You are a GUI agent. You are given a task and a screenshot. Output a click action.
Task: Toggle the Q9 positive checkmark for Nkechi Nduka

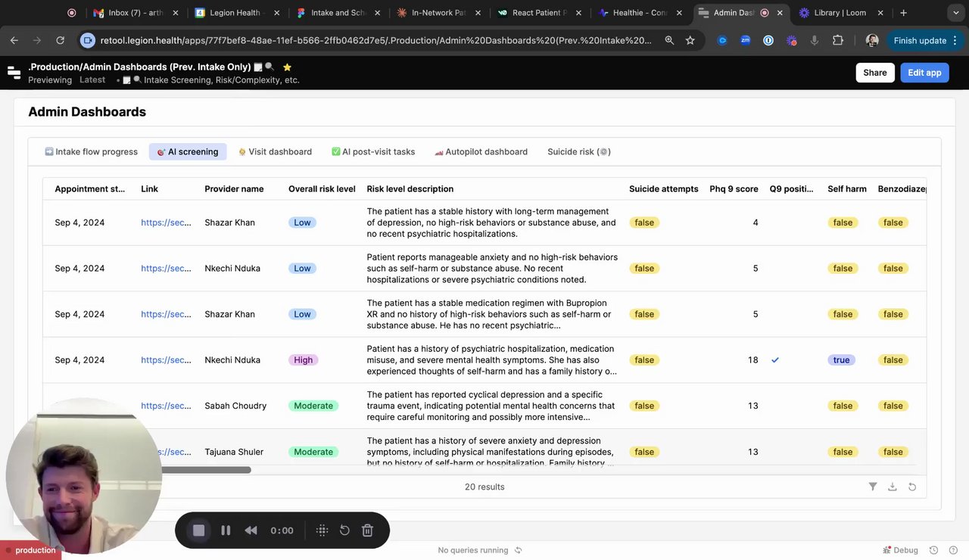pyautogui.click(x=775, y=360)
